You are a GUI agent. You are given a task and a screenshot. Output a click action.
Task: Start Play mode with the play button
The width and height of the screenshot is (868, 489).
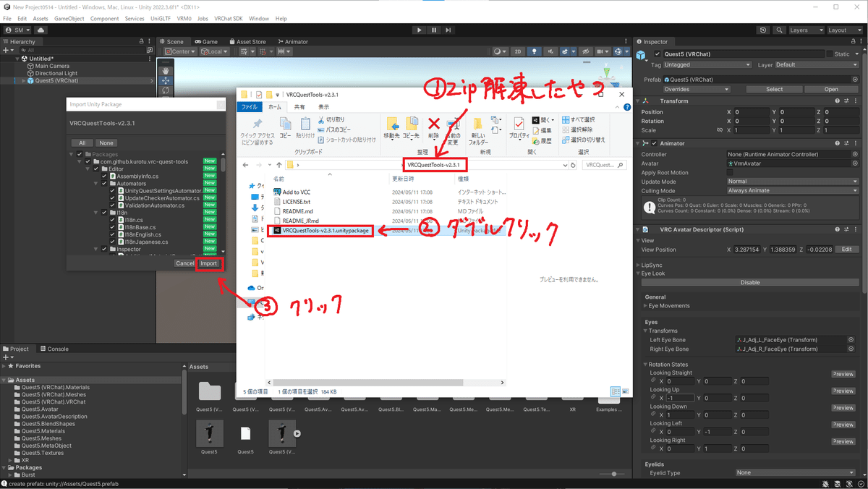click(x=420, y=30)
